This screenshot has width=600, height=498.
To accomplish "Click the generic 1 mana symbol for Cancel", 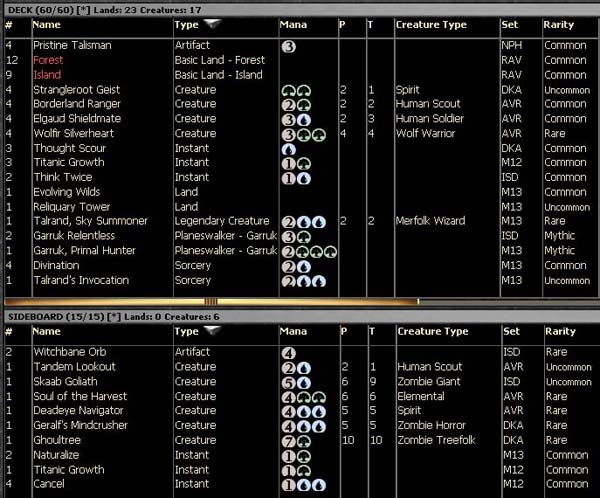I will (x=289, y=485).
